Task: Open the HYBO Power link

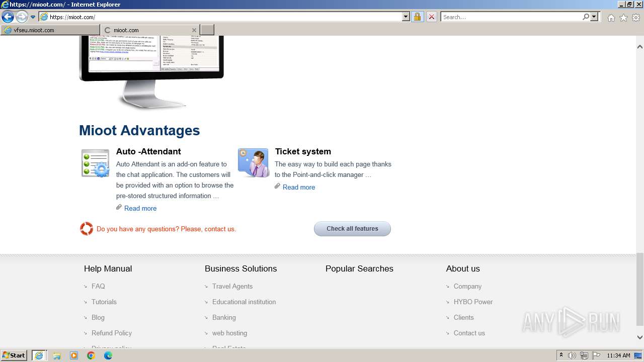Action: pos(473,302)
